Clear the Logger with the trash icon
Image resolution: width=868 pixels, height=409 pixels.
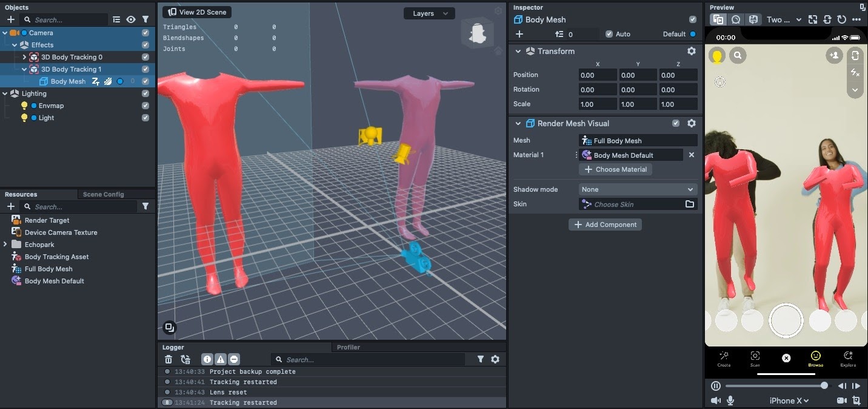pyautogui.click(x=169, y=359)
